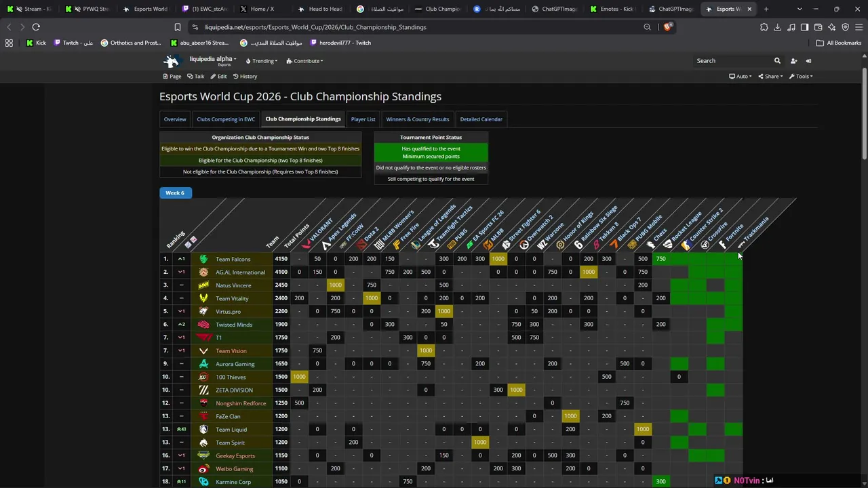868x488 pixels.
Task: Click the Liquipedia horse logo
Action: tap(172, 61)
